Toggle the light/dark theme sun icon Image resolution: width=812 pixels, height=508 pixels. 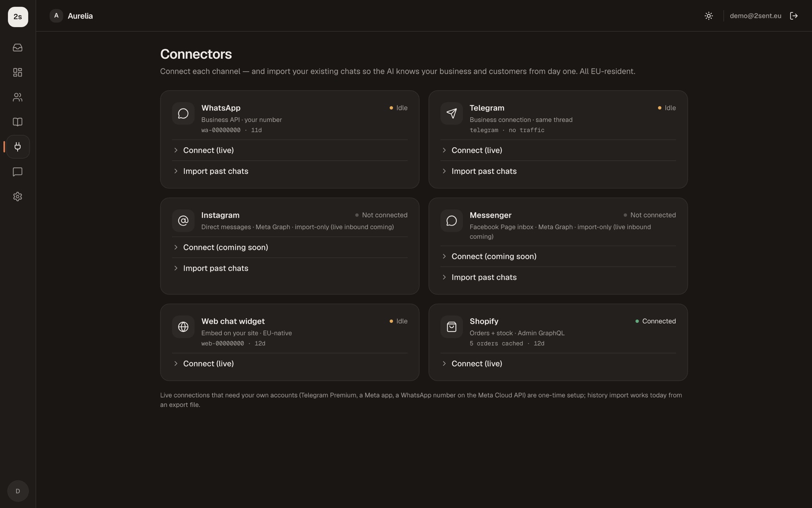click(709, 16)
